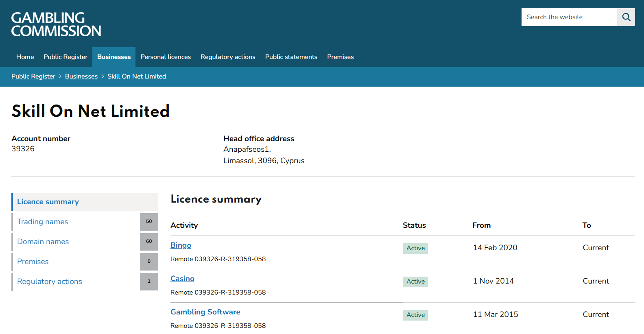The image size is (644, 334).
Task: Open Premises section in sidebar
Action: pyautogui.click(x=33, y=262)
